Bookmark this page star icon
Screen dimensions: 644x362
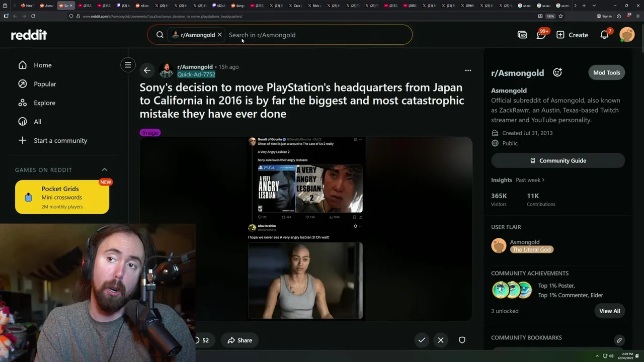pos(560,16)
